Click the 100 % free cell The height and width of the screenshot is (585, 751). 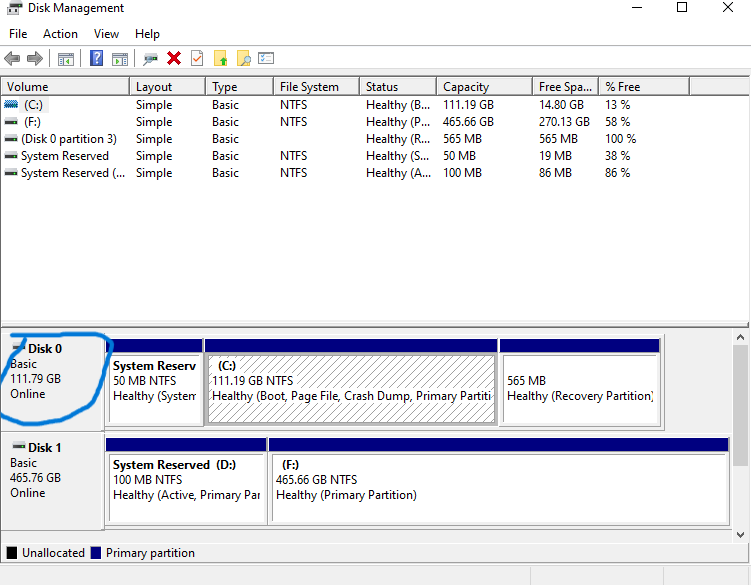coord(620,139)
